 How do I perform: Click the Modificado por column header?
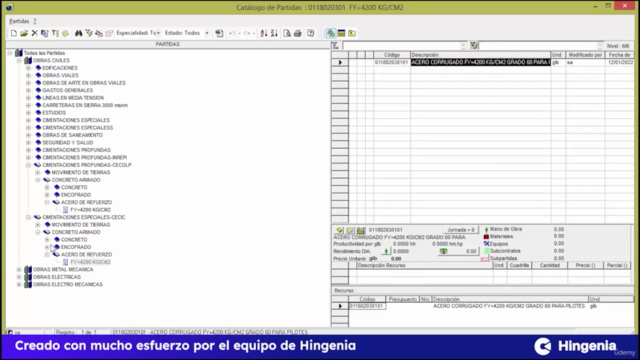click(x=585, y=55)
